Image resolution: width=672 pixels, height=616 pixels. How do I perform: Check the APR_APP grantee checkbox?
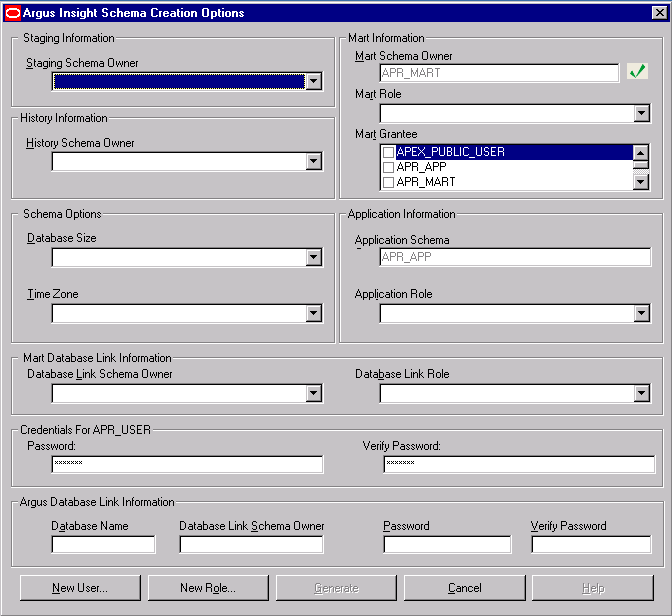tap(388, 167)
